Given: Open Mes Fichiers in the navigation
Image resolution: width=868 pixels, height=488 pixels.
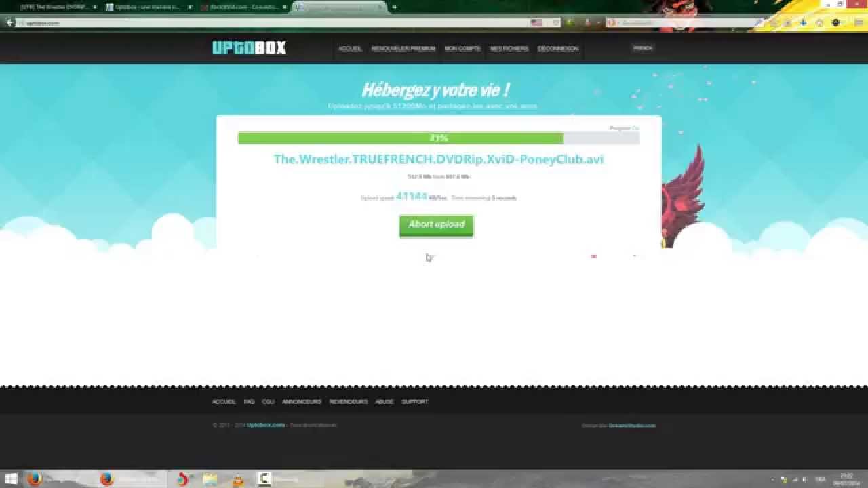Looking at the screenshot, I should tap(509, 49).
